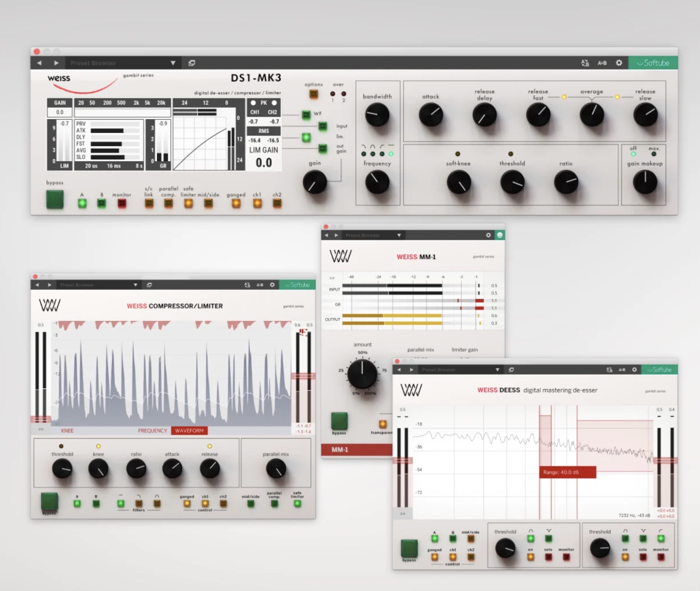Select the off gain makeup mode LED
700x591 pixels.
[x=633, y=154]
